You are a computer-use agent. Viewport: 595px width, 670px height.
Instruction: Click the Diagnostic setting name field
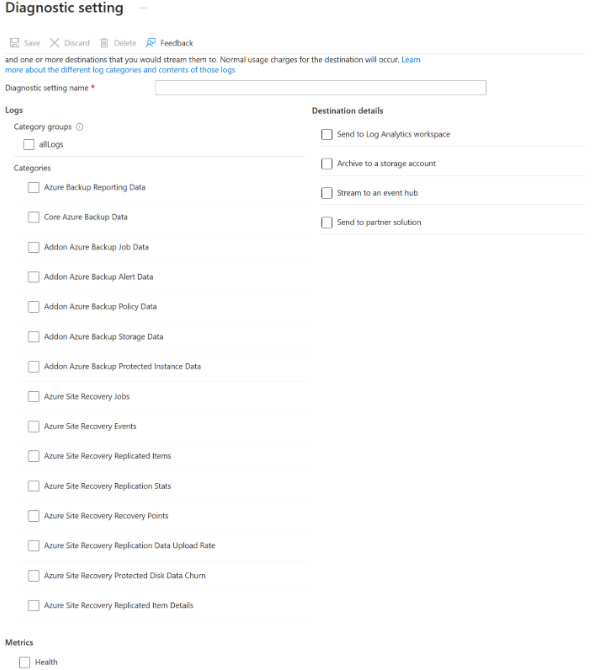click(321, 88)
